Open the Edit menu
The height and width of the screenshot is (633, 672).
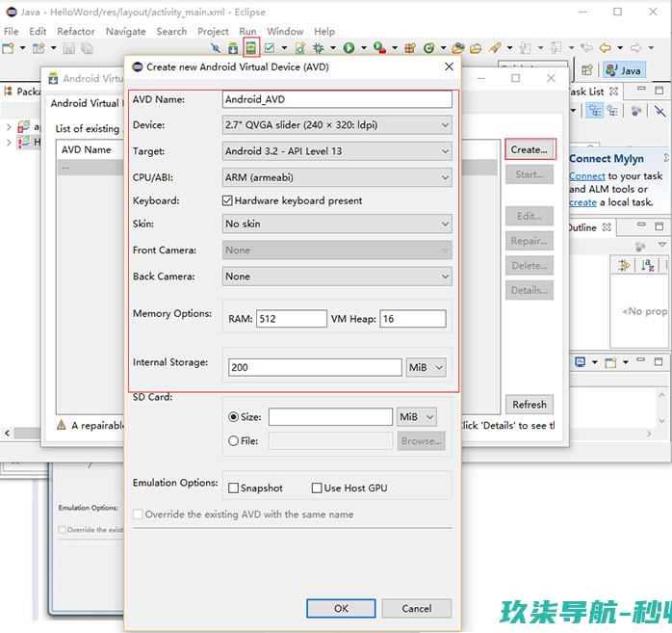click(38, 31)
